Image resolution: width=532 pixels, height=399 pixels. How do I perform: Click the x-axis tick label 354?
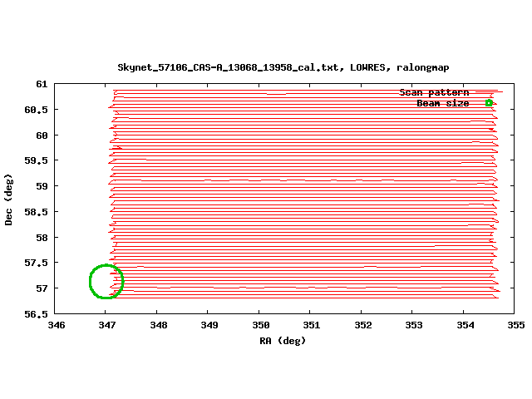(465, 325)
